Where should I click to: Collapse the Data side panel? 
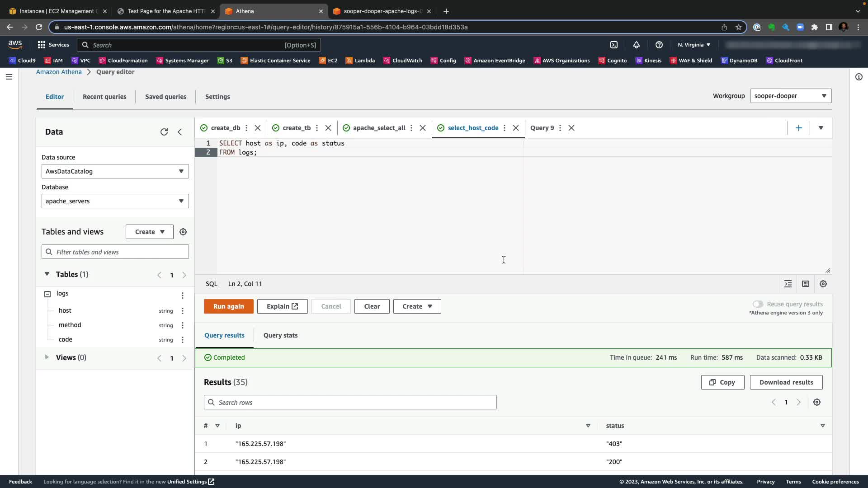[180, 132]
